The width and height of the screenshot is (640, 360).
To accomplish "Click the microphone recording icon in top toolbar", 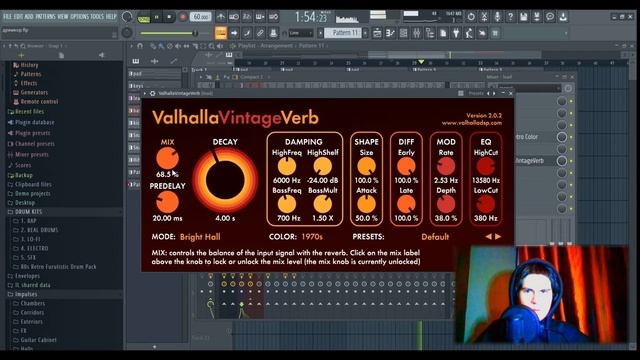I will click(497, 17).
